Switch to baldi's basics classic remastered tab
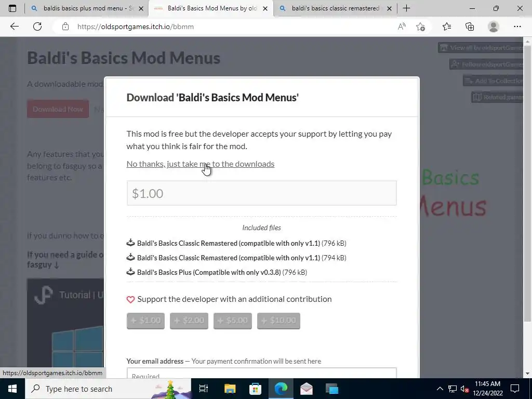The width and height of the screenshot is (532, 399). [x=331, y=8]
